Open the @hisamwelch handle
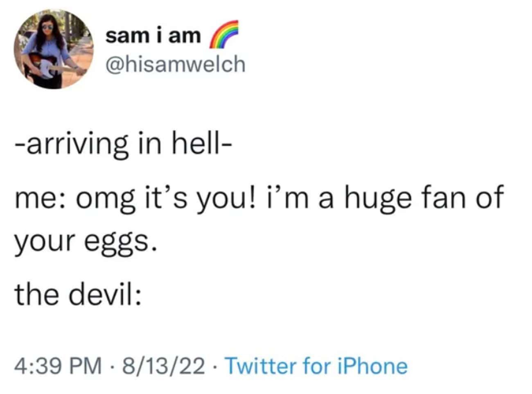This screenshot has width=532, height=394. [176, 64]
